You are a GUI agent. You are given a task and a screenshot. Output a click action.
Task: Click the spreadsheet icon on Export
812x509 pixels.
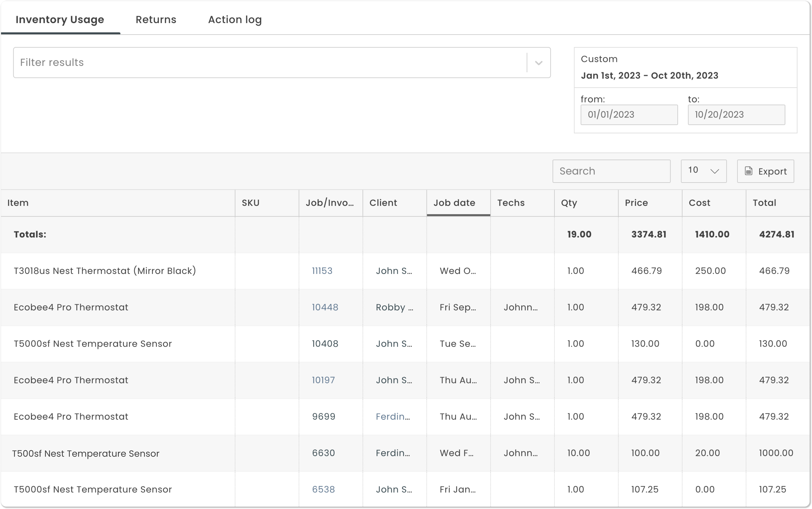[748, 171]
